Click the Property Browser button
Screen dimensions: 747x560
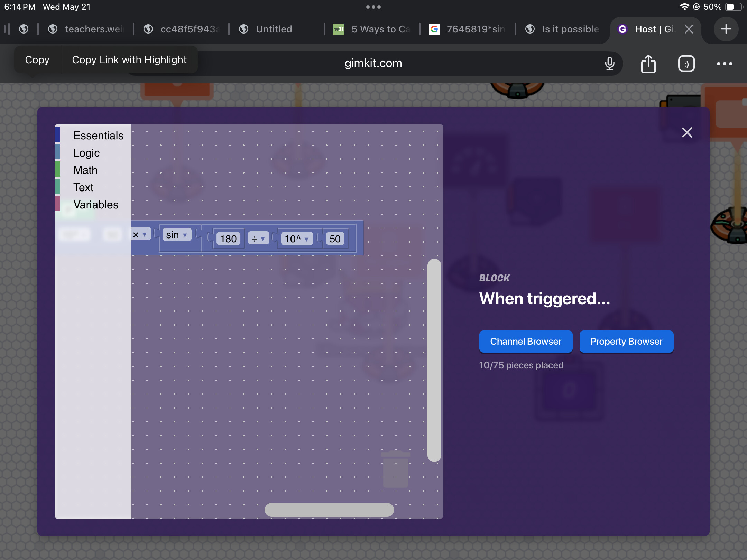pos(626,342)
